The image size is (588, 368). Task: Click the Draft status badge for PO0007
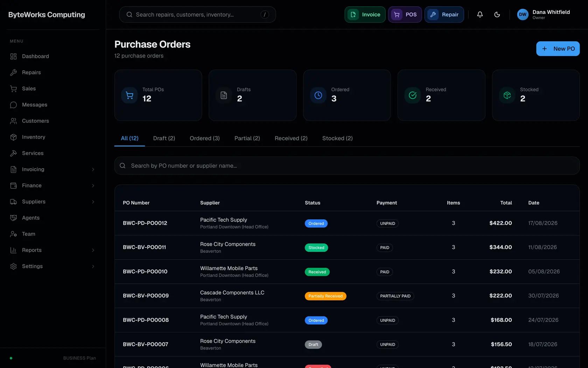(x=313, y=345)
